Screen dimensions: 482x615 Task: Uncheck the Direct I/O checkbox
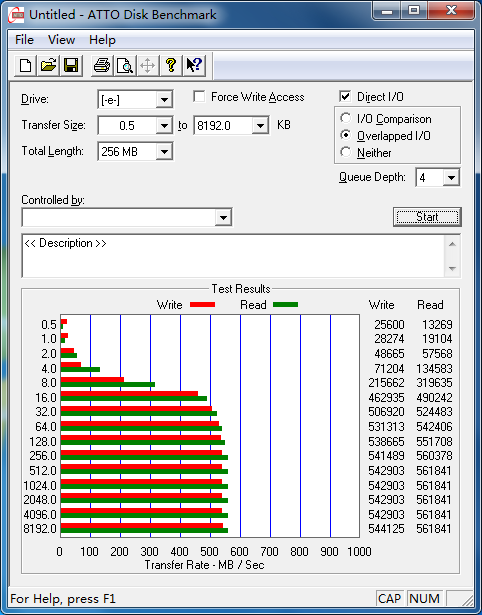click(x=345, y=96)
